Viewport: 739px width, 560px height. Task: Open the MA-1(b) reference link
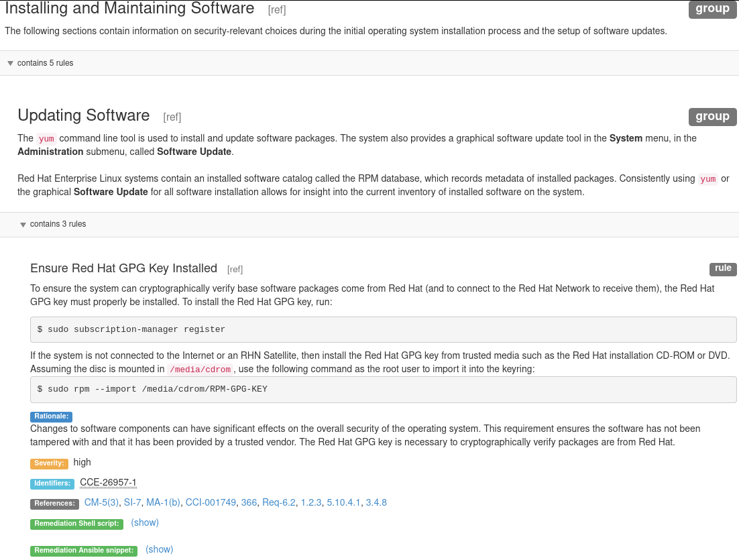click(x=164, y=502)
